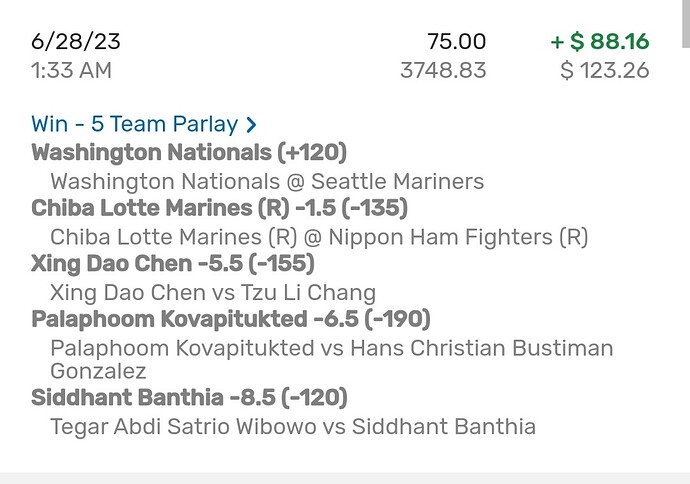Click the 1:33 AM timestamp
Screen dimensions: 690x484
click(72, 70)
